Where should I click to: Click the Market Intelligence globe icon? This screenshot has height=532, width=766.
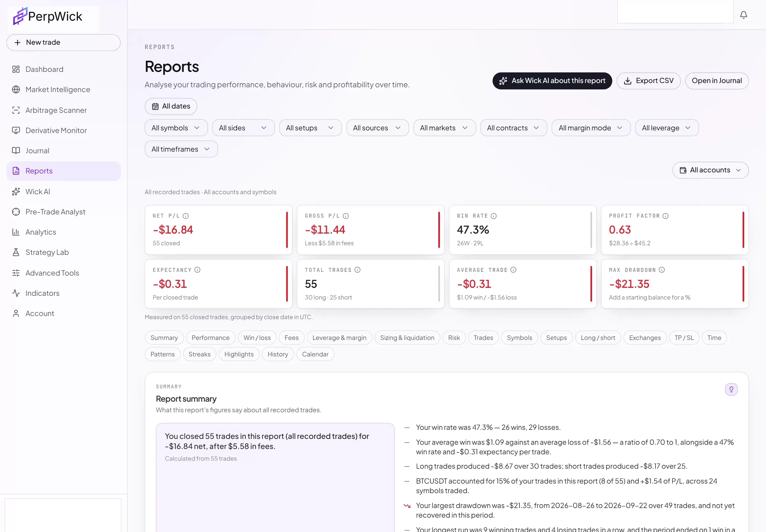coord(16,90)
